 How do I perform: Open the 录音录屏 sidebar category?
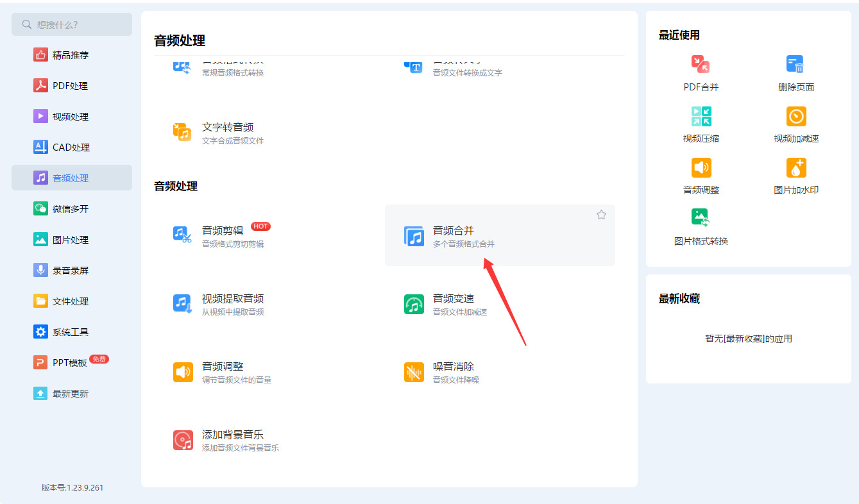[x=72, y=271]
